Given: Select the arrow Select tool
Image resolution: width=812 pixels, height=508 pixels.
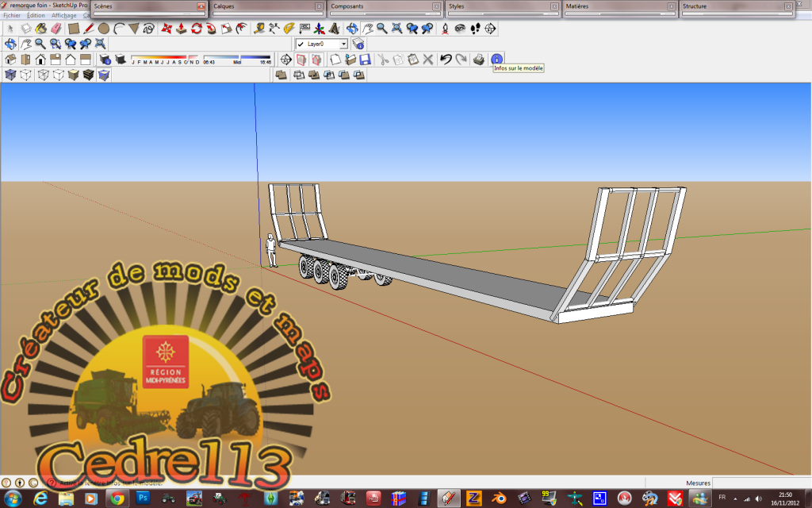Looking at the screenshot, I should pyautogui.click(x=11, y=29).
